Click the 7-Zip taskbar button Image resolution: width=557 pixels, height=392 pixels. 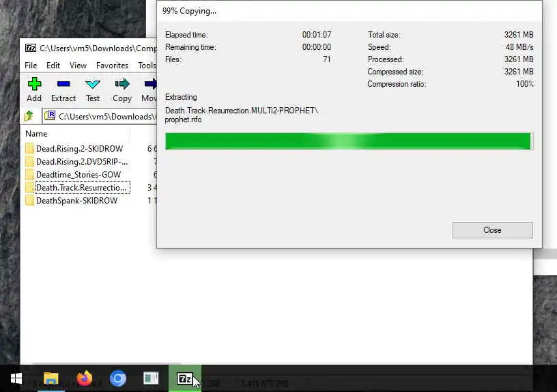coord(185,378)
